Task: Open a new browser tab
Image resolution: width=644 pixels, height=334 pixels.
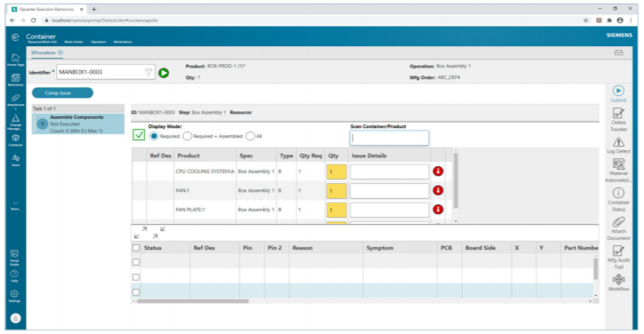Action: pos(94,9)
